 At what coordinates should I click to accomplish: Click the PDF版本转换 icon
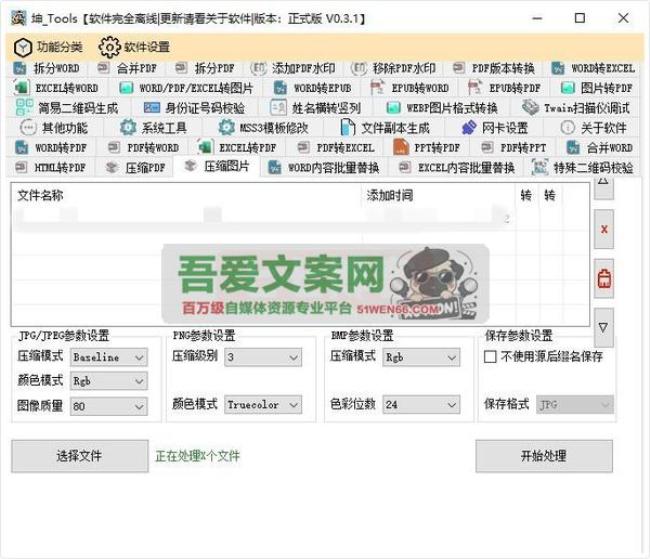(x=458, y=68)
